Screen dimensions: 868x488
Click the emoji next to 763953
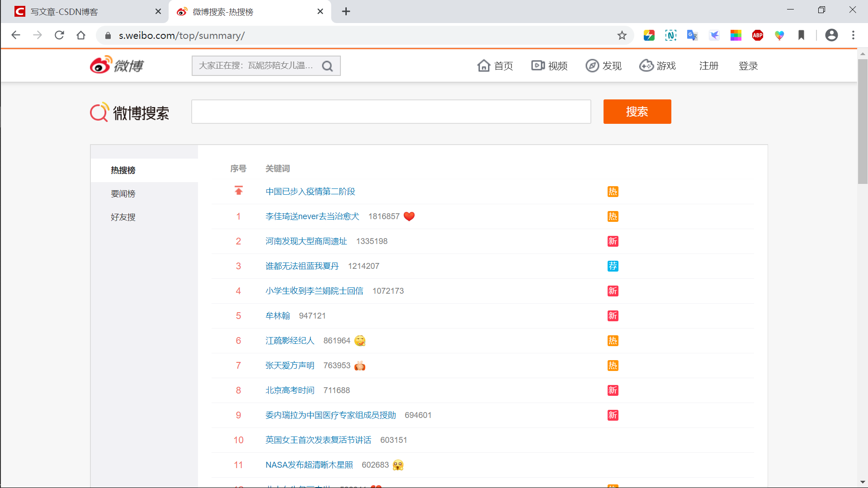[x=360, y=366]
